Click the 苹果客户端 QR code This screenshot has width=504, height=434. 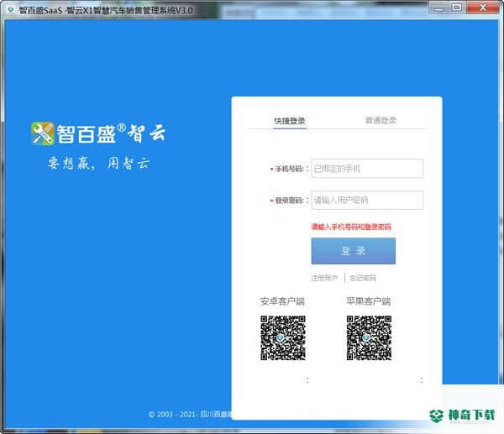369,337
